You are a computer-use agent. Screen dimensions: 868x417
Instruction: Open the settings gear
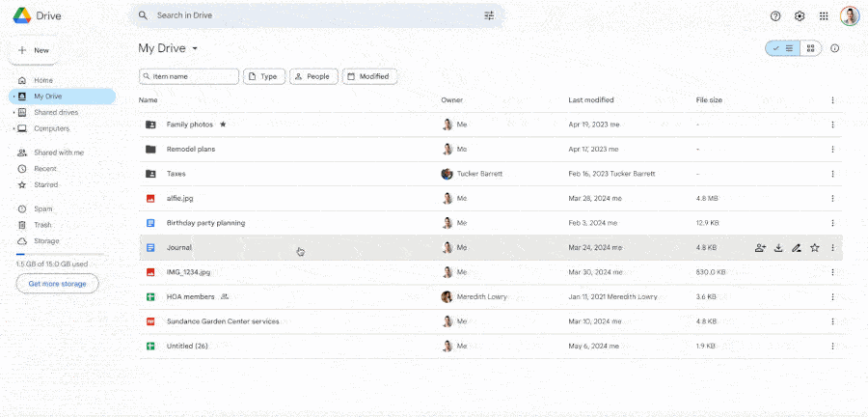click(x=800, y=15)
